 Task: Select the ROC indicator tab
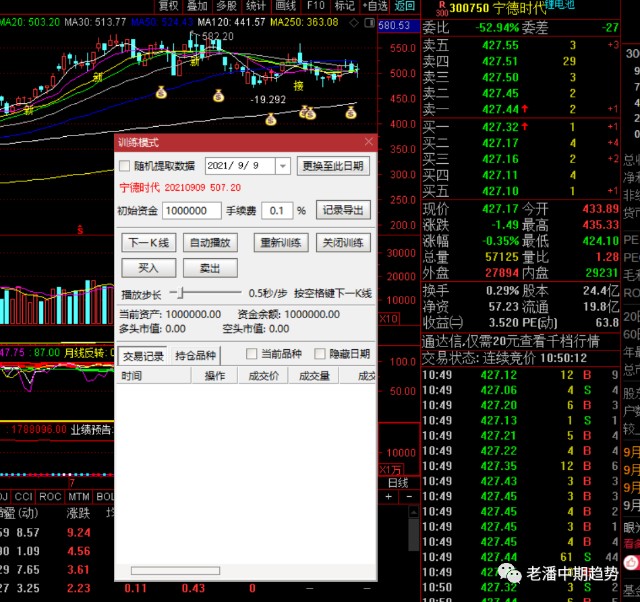coord(50,496)
